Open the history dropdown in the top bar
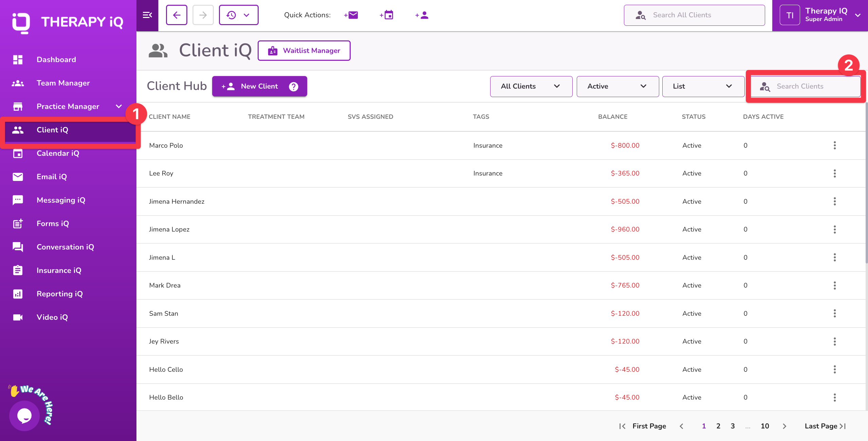Image resolution: width=868 pixels, height=441 pixels. click(239, 15)
